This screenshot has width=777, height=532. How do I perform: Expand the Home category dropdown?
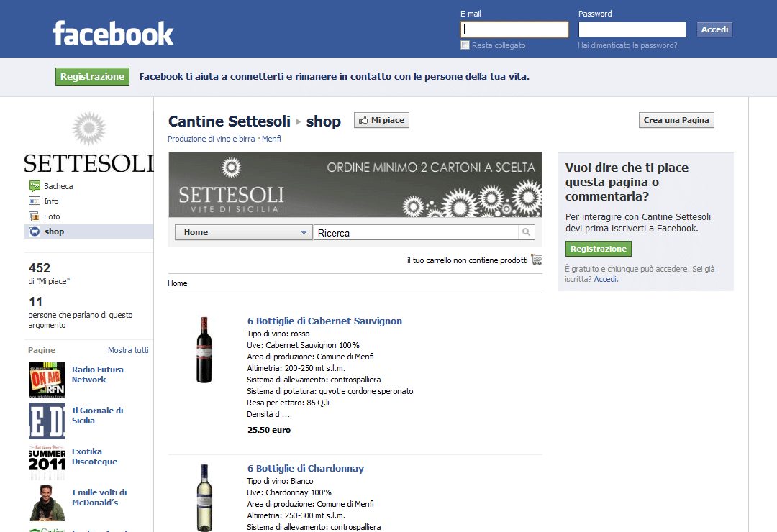click(243, 232)
